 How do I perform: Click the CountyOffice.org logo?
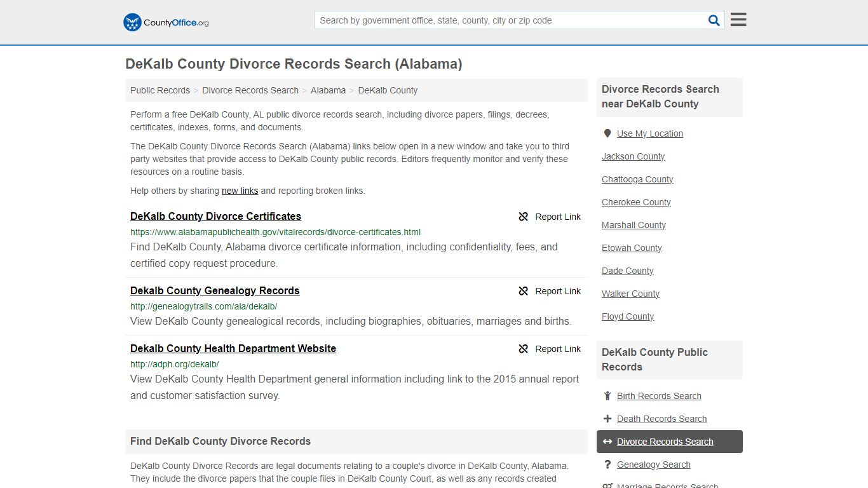[x=166, y=22]
